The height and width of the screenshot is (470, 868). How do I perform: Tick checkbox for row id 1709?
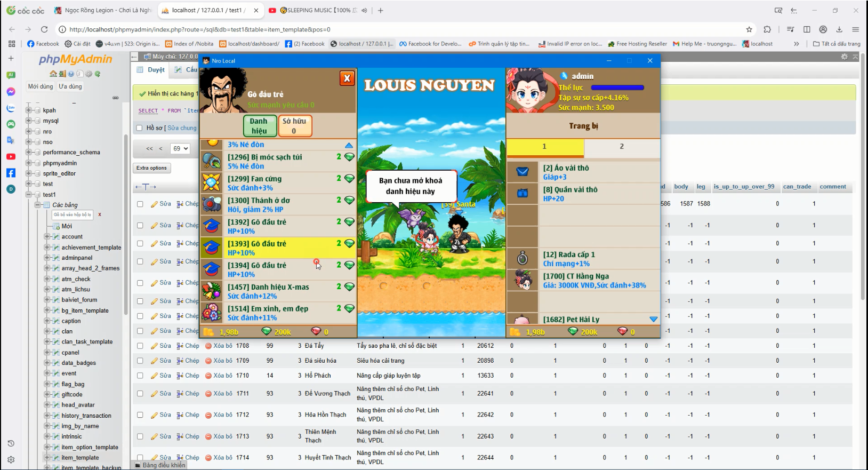click(x=140, y=361)
